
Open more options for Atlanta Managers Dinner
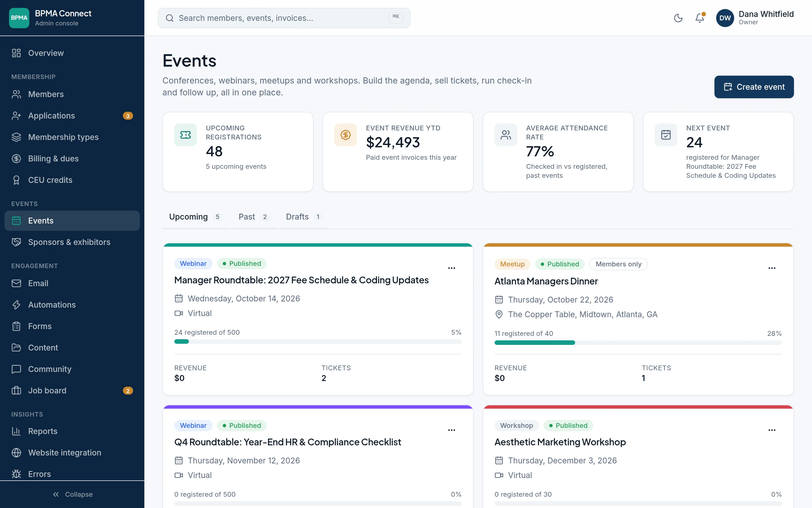[x=772, y=268]
